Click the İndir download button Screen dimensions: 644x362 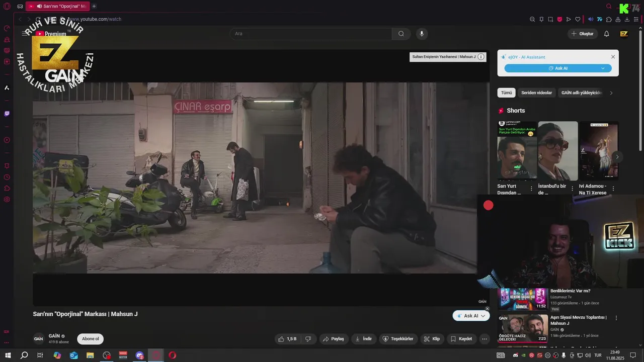pyautogui.click(x=363, y=339)
